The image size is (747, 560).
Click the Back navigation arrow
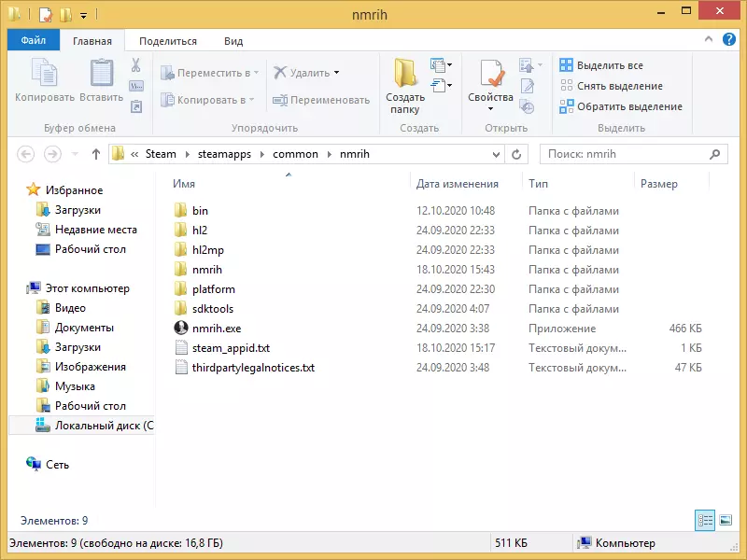pyautogui.click(x=26, y=154)
